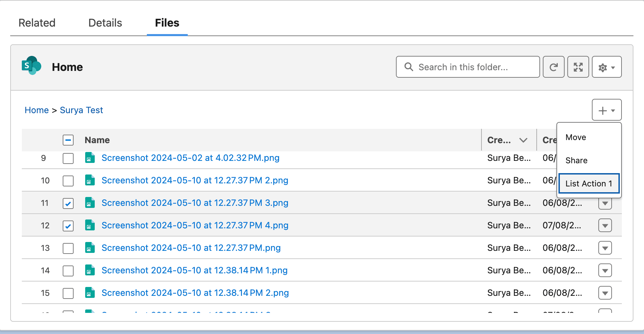Click file icon for Screenshot 4.02.32 PM.png
Screen dimensions: 644x334
[x=90, y=158]
